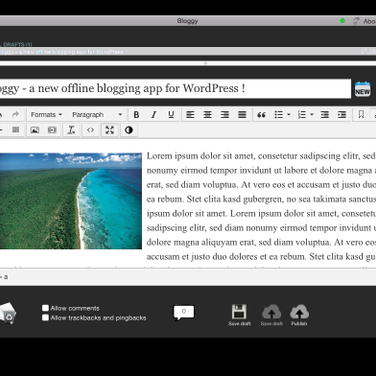Viewport: 376px width, 376px height.
Task: Toggle bold formatting in editor toolbar
Action: click(136, 115)
